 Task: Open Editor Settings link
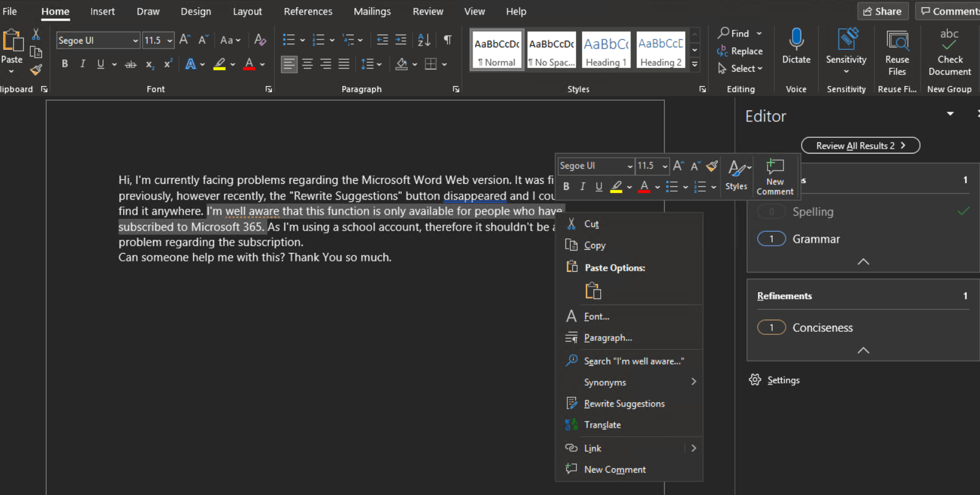(783, 380)
